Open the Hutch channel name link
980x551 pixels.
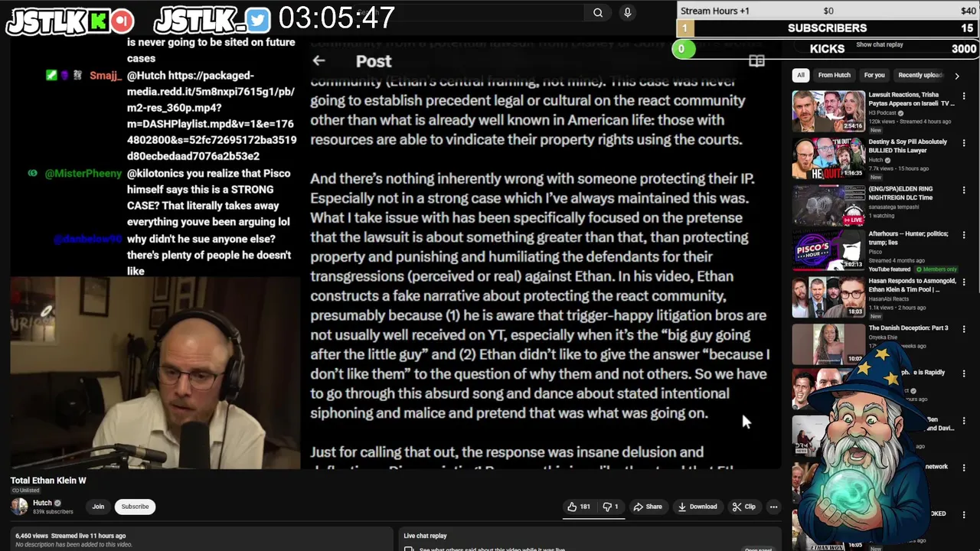point(42,503)
